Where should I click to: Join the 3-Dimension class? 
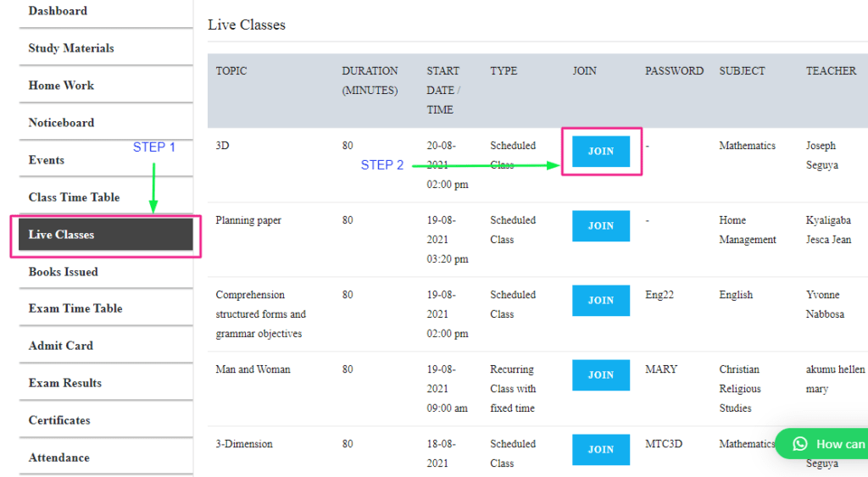pos(601,450)
